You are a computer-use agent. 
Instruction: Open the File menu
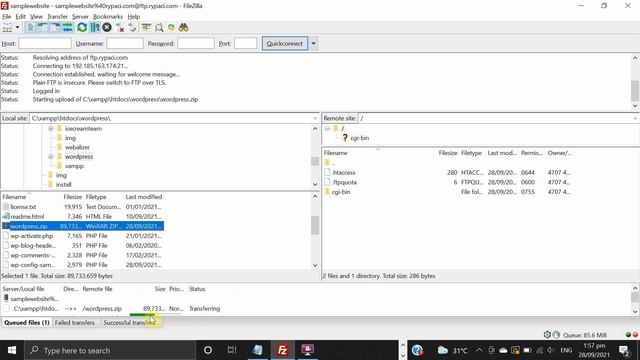[7, 17]
